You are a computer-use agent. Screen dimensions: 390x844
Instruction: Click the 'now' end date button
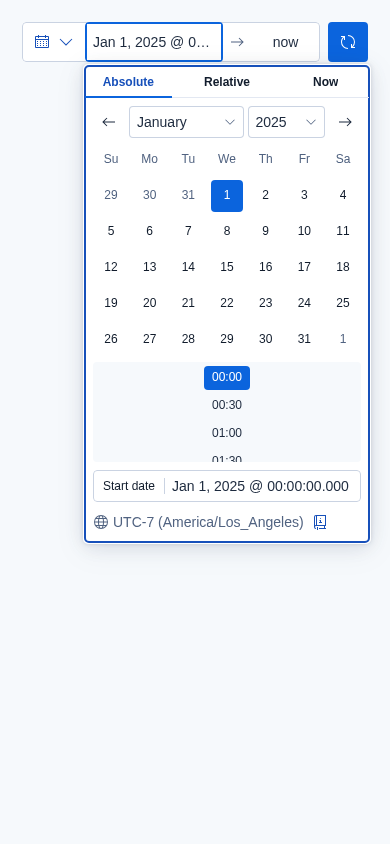(285, 42)
